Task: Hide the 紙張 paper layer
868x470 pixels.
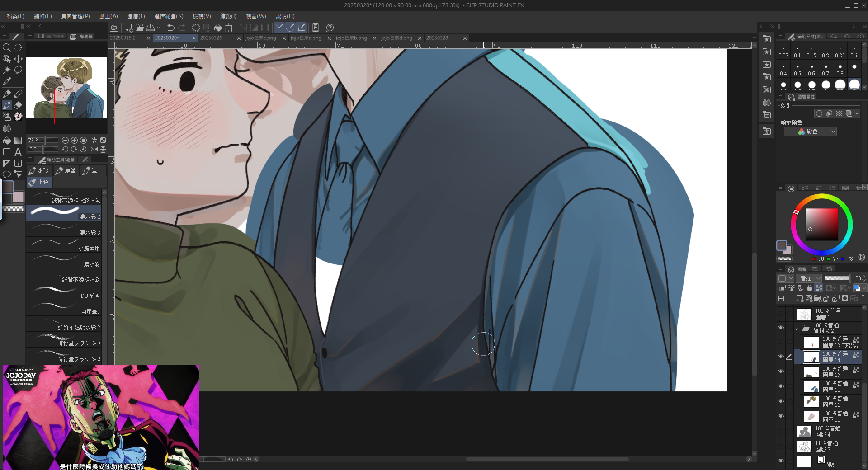Action: 781,461
